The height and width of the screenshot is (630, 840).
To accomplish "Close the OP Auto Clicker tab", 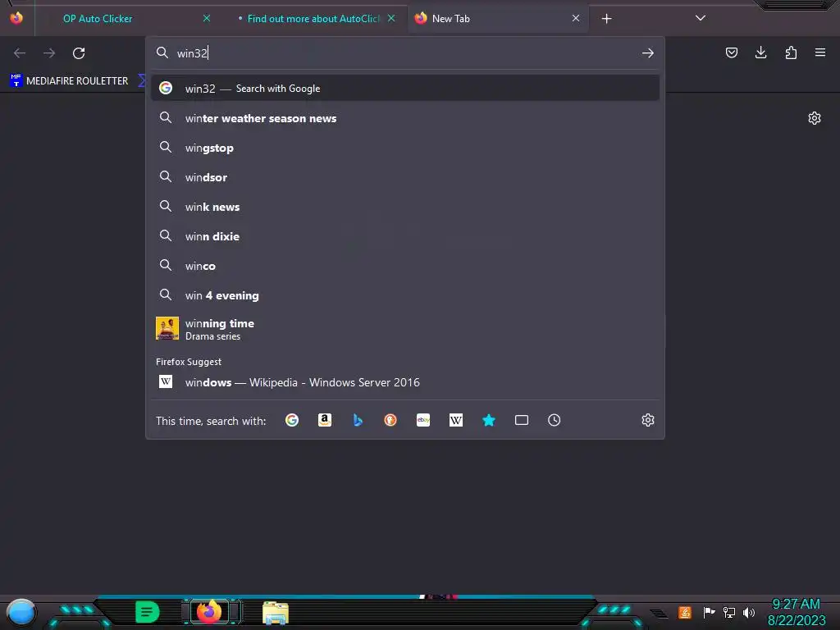I will [207, 19].
